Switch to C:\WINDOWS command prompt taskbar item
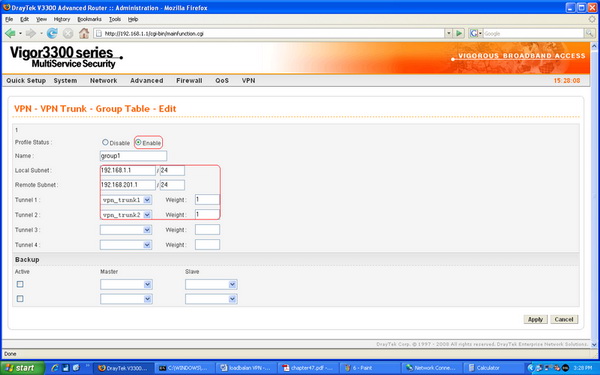This screenshot has width=600, height=375. (x=186, y=368)
